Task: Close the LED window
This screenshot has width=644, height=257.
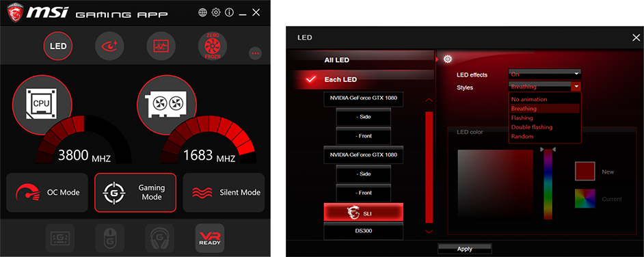Action: point(636,38)
